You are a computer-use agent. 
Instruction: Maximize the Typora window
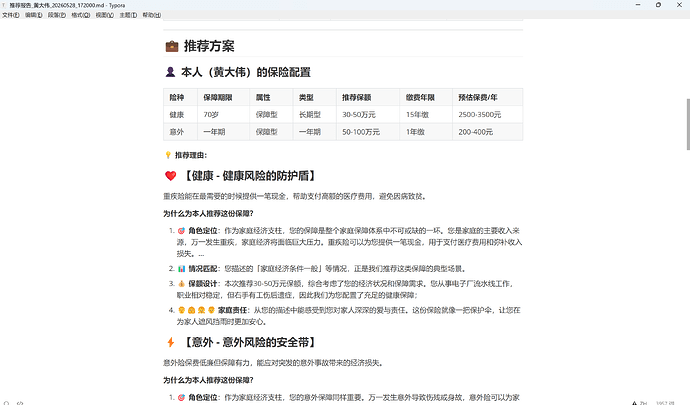(x=658, y=5)
